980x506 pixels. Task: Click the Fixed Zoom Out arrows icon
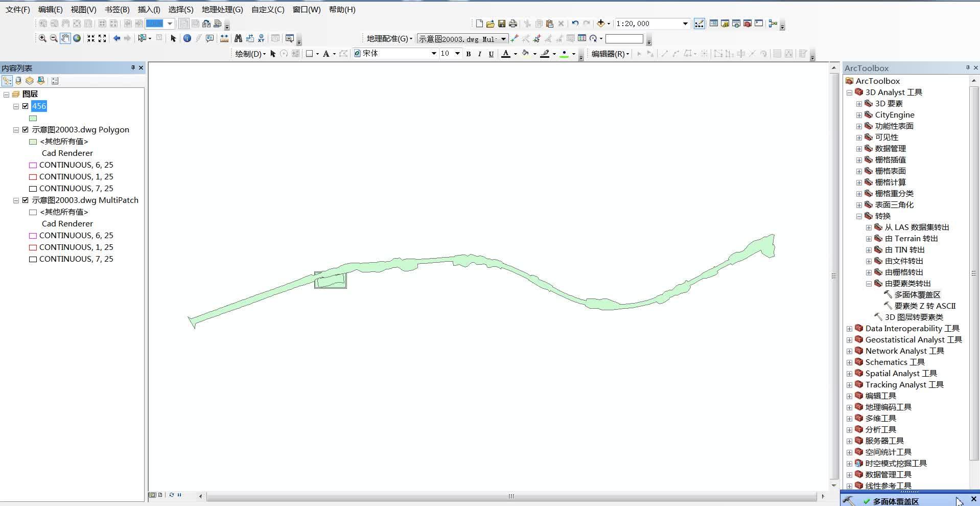point(102,38)
